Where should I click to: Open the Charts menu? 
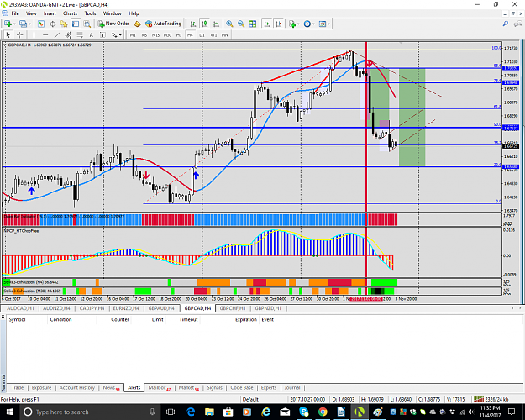pos(70,13)
